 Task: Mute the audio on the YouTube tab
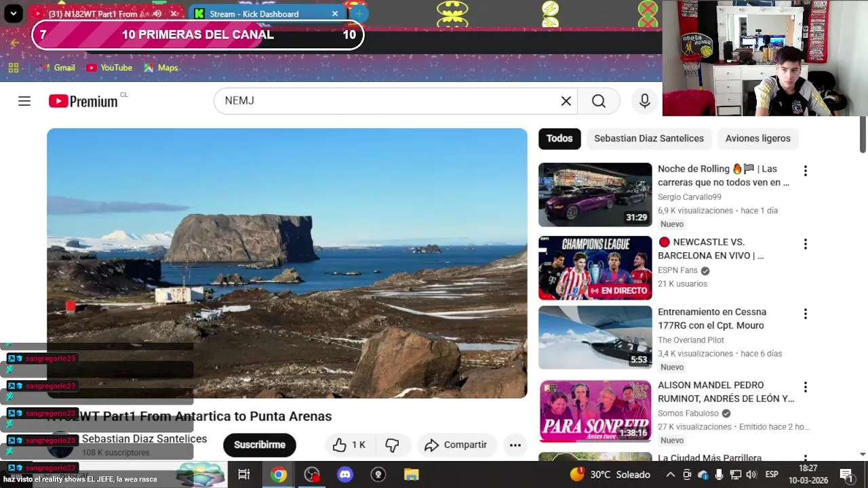click(x=157, y=14)
